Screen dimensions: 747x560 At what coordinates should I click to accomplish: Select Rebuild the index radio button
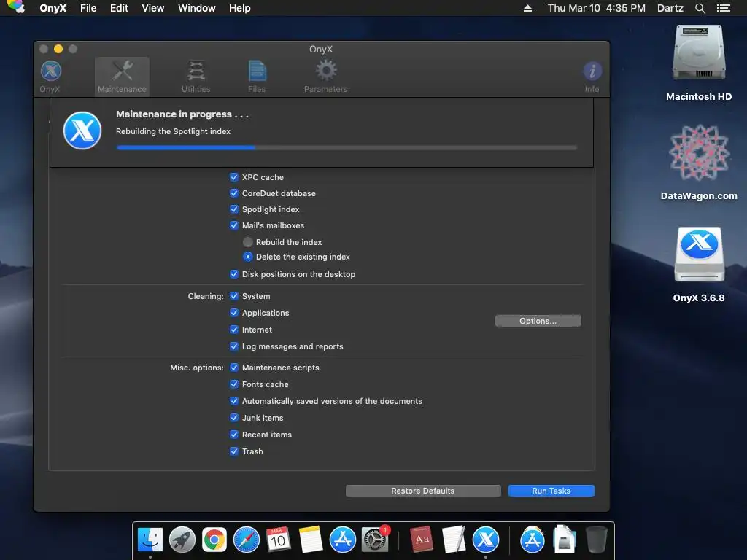[x=248, y=242]
